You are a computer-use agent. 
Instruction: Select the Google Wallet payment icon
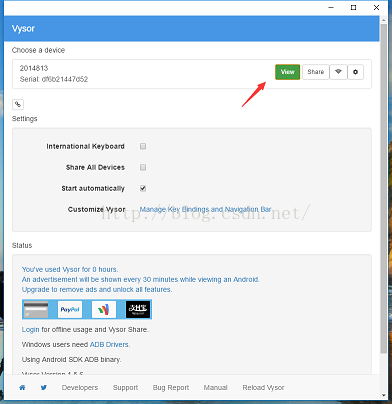tap(104, 309)
